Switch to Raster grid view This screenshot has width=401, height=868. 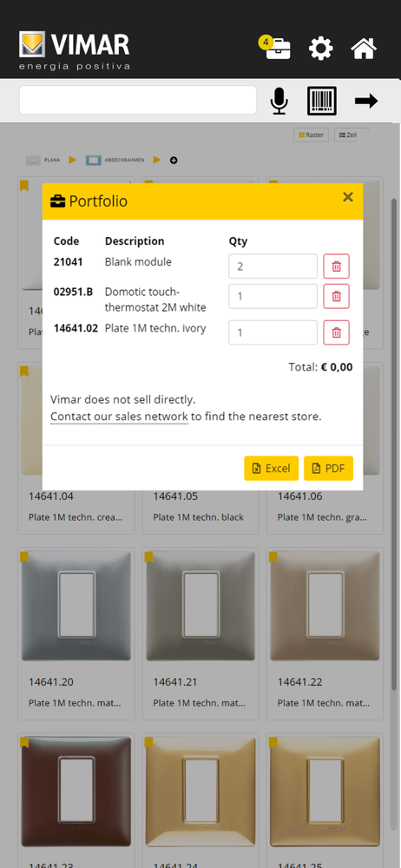point(312,135)
